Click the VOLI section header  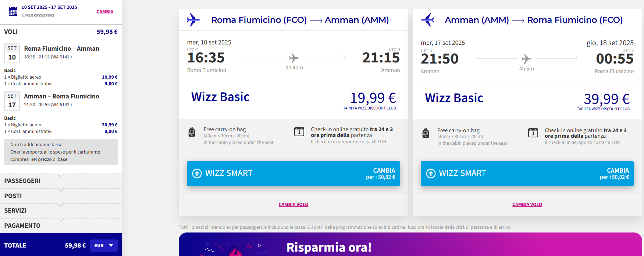click(x=61, y=32)
